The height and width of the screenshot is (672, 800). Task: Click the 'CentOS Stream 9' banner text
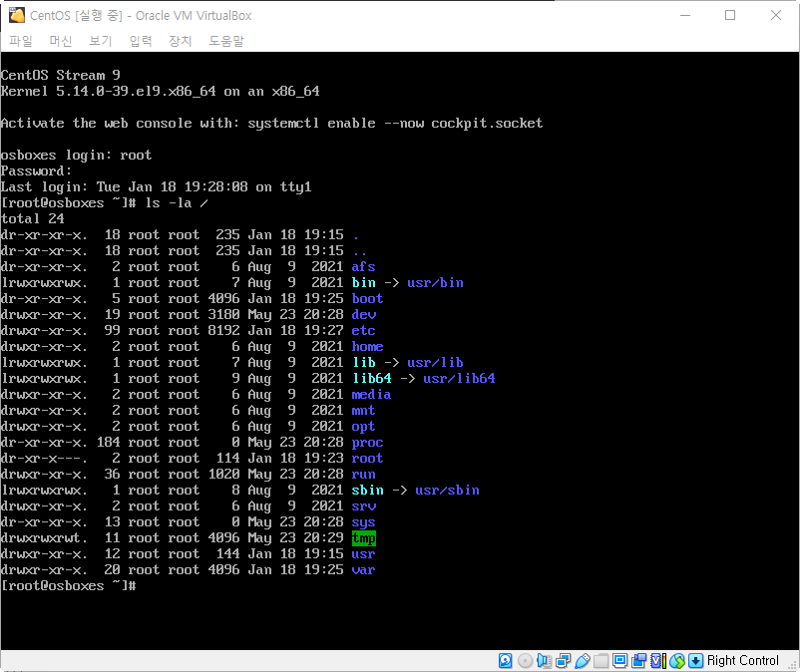pyautogui.click(x=61, y=75)
